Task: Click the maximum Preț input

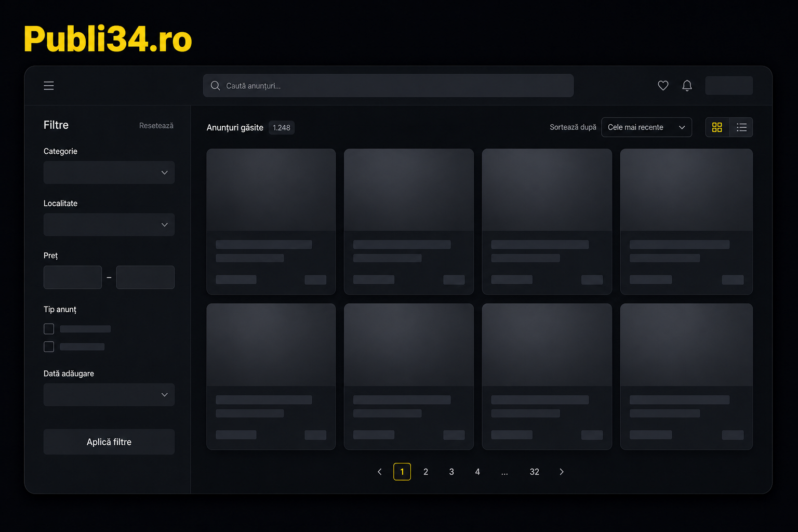Action: coord(145,277)
